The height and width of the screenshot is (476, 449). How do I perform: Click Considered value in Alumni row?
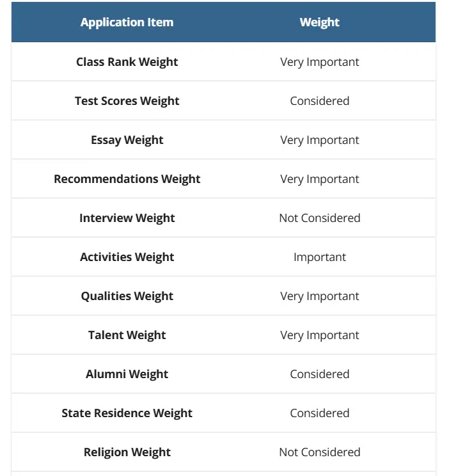(319, 374)
